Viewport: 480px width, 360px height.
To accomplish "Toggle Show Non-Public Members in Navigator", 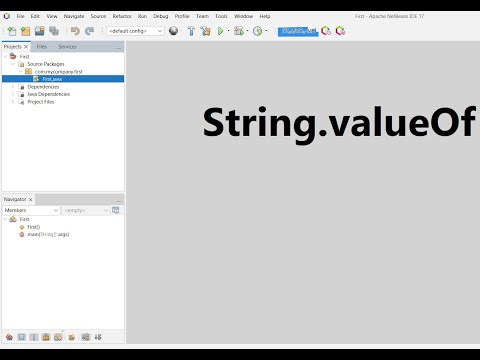I will pos(46,337).
